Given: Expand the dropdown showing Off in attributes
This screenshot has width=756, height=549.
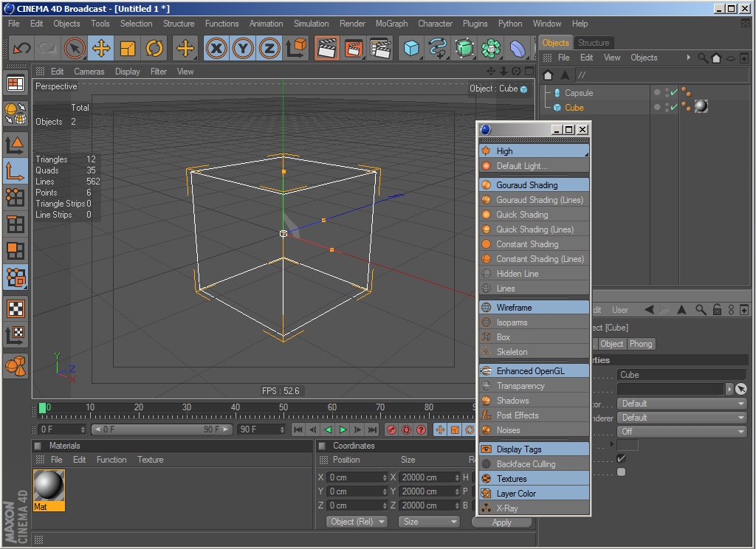Looking at the screenshot, I should (682, 432).
